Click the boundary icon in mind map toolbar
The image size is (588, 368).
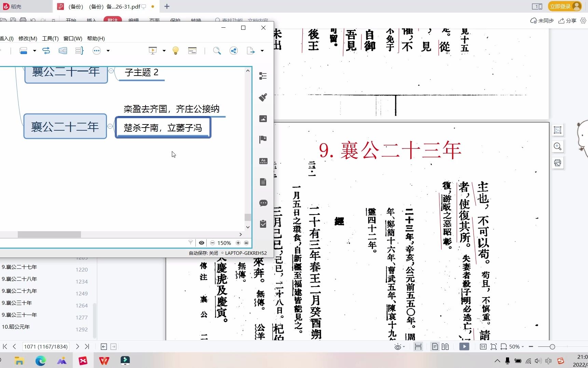tap(63, 51)
